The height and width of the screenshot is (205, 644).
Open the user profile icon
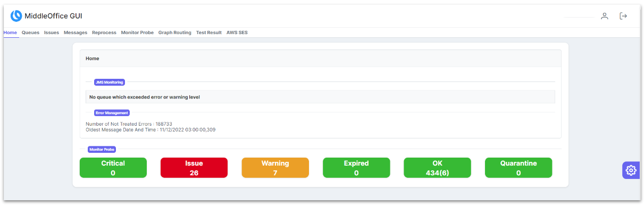pos(604,16)
